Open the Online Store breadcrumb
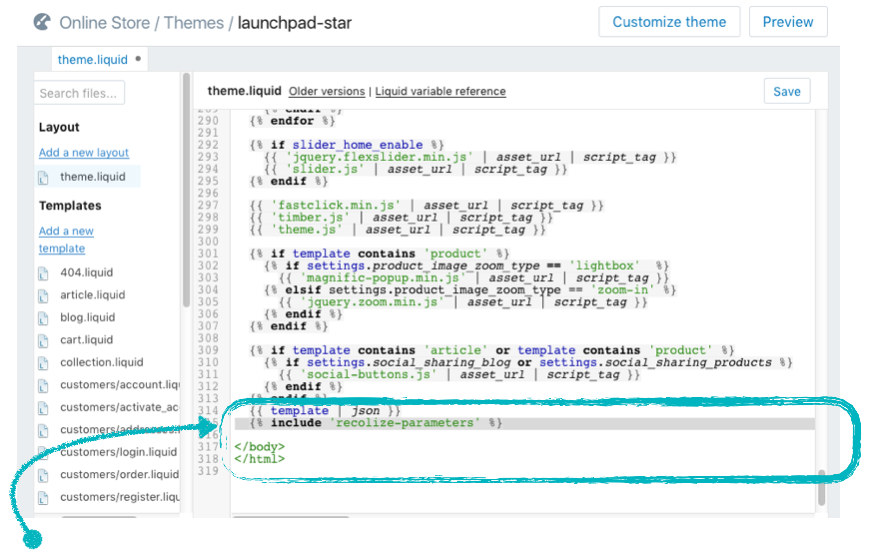This screenshot has height=554, width=870. point(104,23)
